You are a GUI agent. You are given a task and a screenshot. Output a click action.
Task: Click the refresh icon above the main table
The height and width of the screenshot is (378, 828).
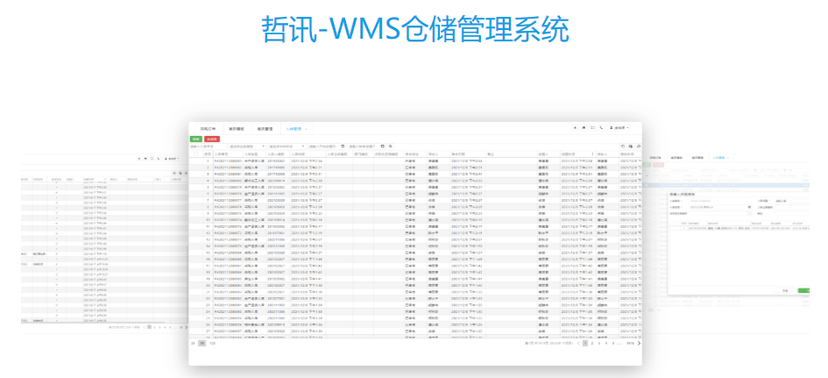point(623,146)
